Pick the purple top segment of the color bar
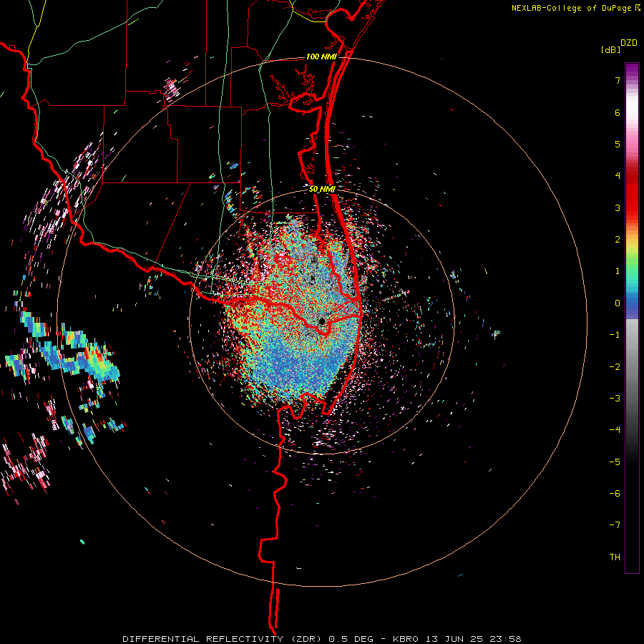The image size is (644, 644). click(x=632, y=71)
